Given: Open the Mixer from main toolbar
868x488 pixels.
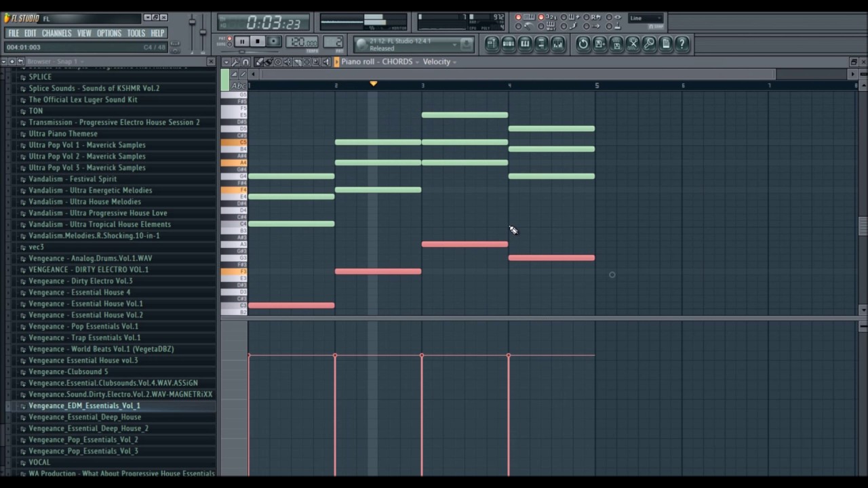Looking at the screenshot, I should point(557,43).
